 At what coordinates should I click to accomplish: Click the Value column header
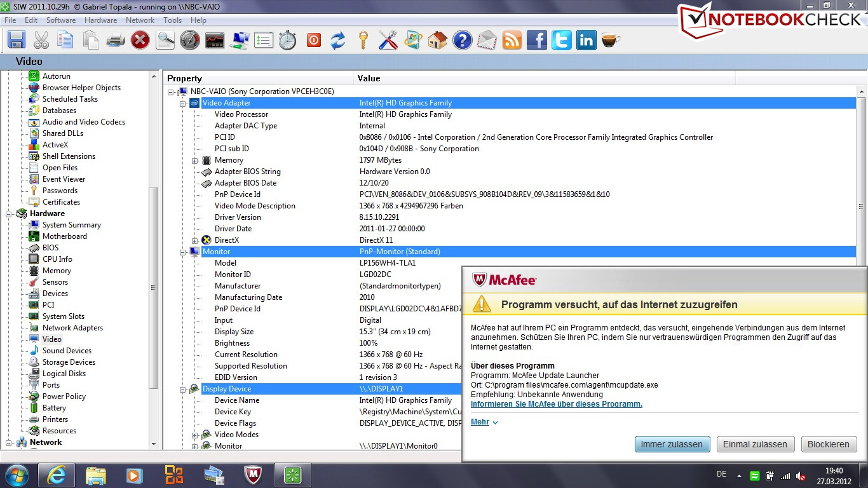click(545, 78)
